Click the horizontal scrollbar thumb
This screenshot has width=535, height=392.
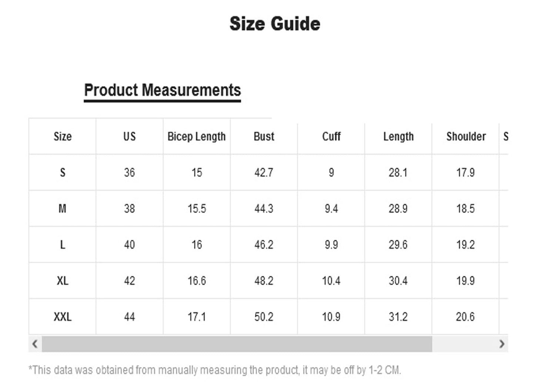click(x=237, y=344)
